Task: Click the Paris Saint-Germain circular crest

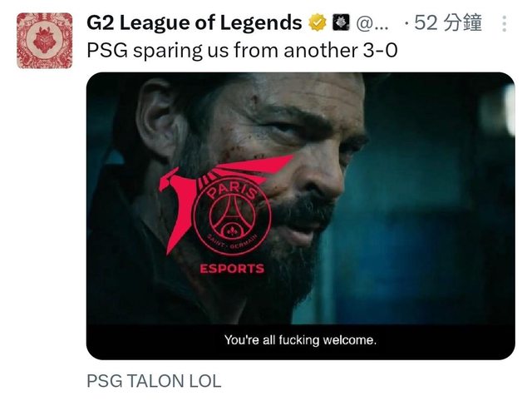Action: click(x=232, y=217)
